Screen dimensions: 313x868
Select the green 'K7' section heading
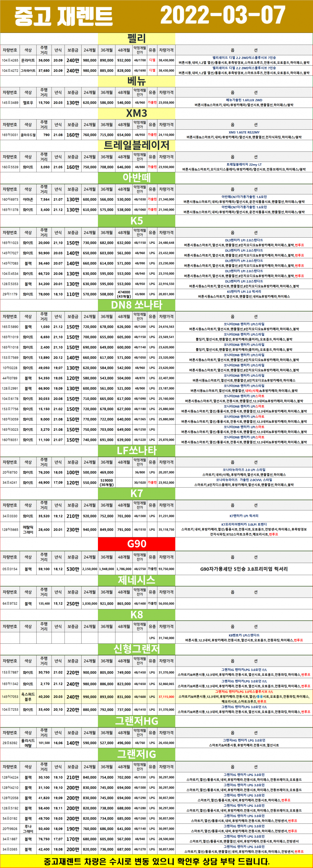click(x=137, y=493)
